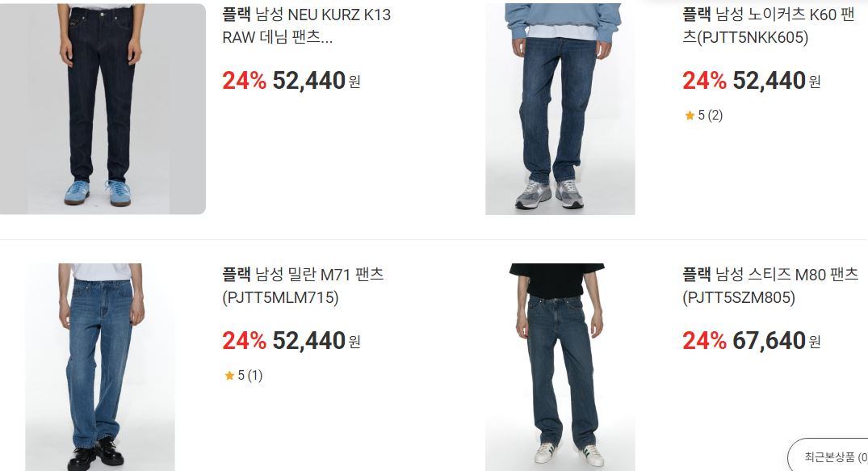Click the 52,440원 price of 밀란 M71
Screen dimensions: 868x471
[316, 341]
